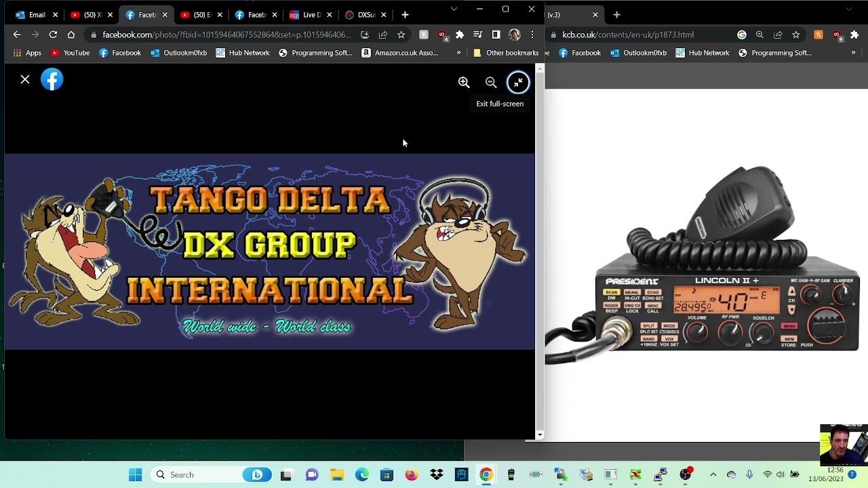Exit full-screen photo mode
This screenshot has width=868, height=488.
pos(518,82)
